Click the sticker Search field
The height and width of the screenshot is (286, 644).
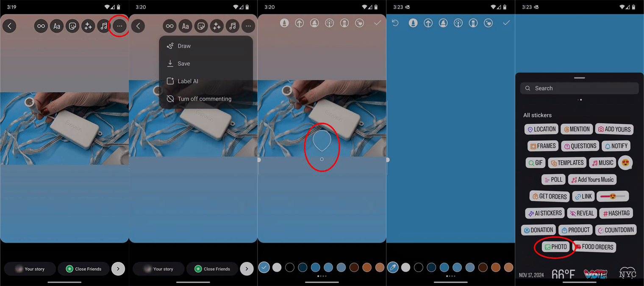pyautogui.click(x=579, y=88)
